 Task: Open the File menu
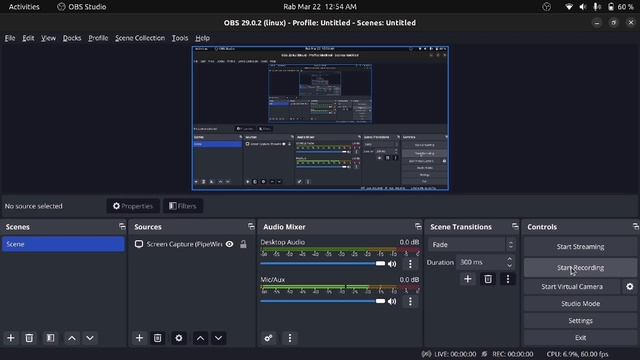(x=10, y=38)
